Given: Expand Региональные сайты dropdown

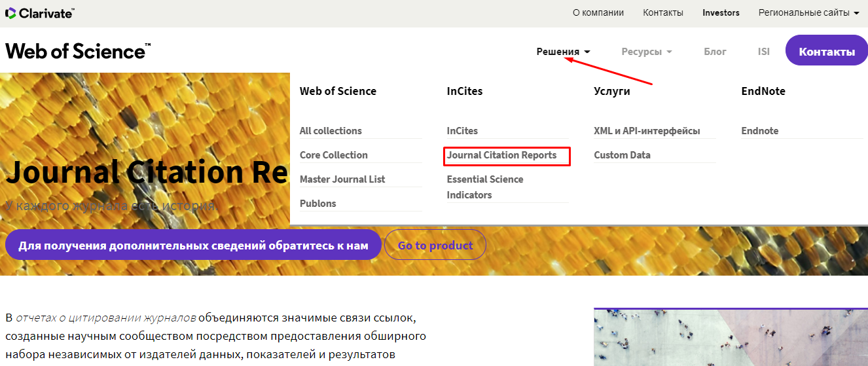Looking at the screenshot, I should click(808, 12).
